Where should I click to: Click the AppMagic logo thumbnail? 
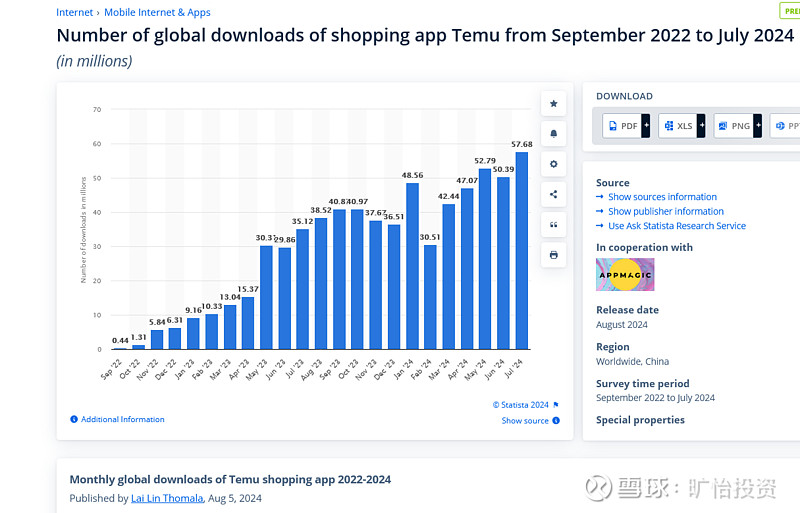(x=625, y=275)
